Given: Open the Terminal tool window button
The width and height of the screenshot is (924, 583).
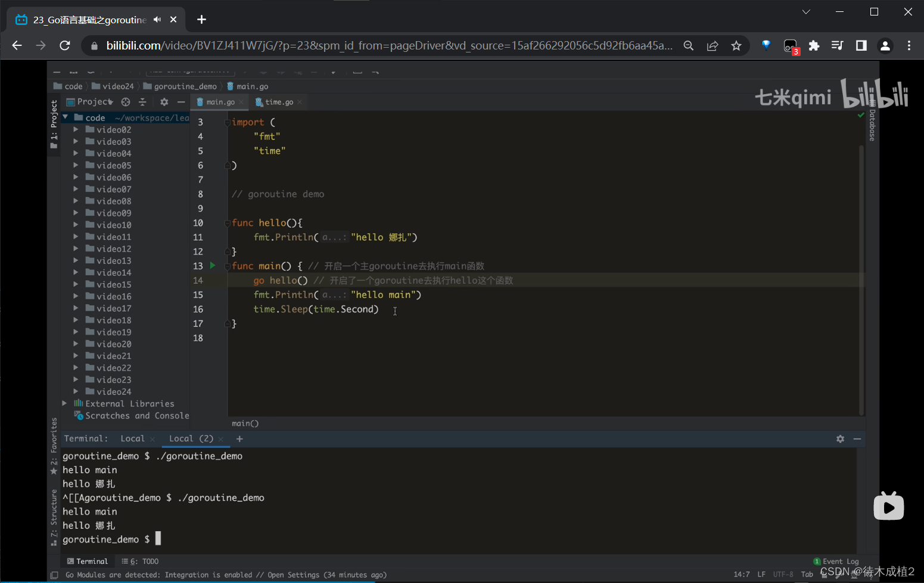Looking at the screenshot, I should click(x=88, y=562).
